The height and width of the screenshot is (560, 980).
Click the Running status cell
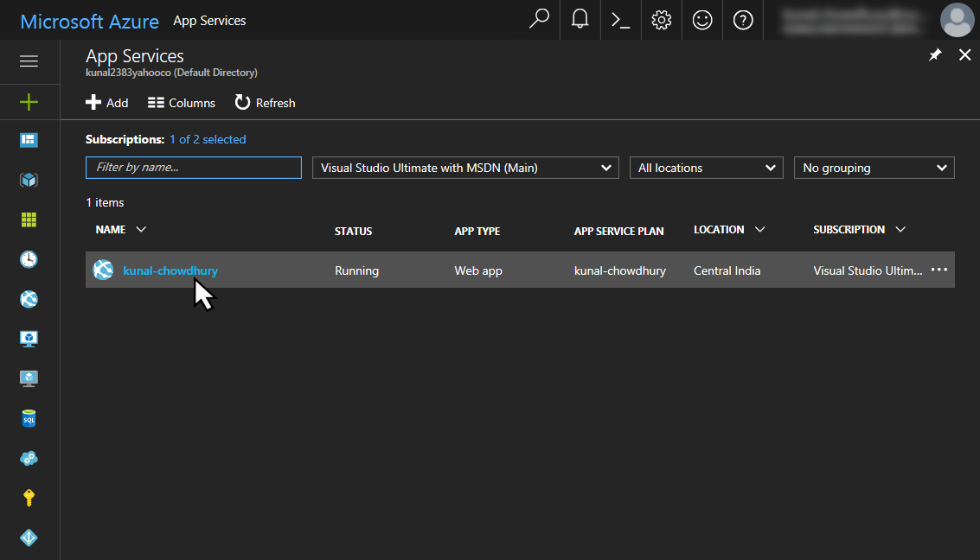coord(357,270)
